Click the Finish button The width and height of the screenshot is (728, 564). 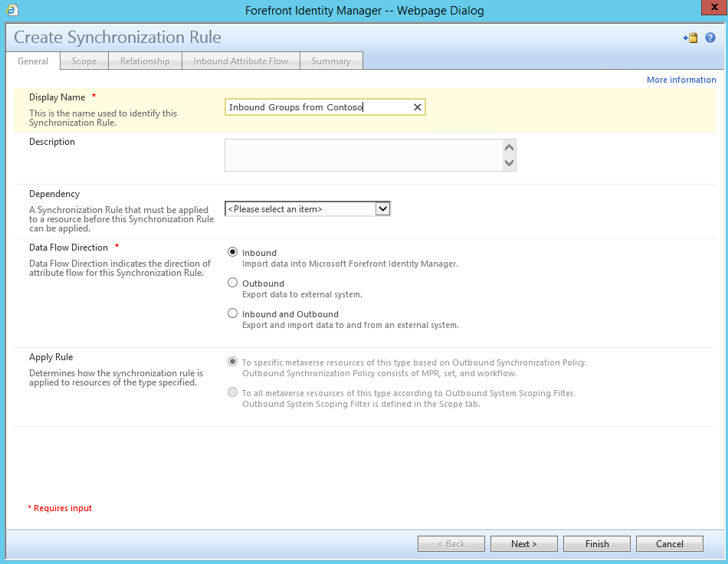(597, 543)
